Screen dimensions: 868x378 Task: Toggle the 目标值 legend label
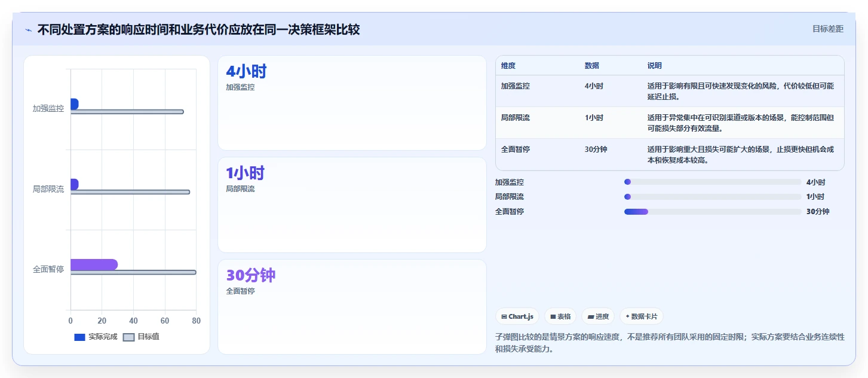coord(148,337)
